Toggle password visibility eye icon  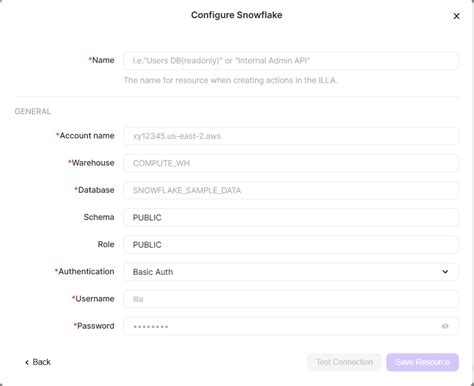[445, 326]
